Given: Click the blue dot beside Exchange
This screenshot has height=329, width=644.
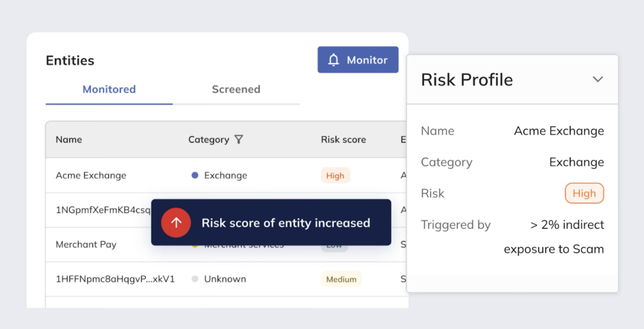Looking at the screenshot, I should (195, 175).
